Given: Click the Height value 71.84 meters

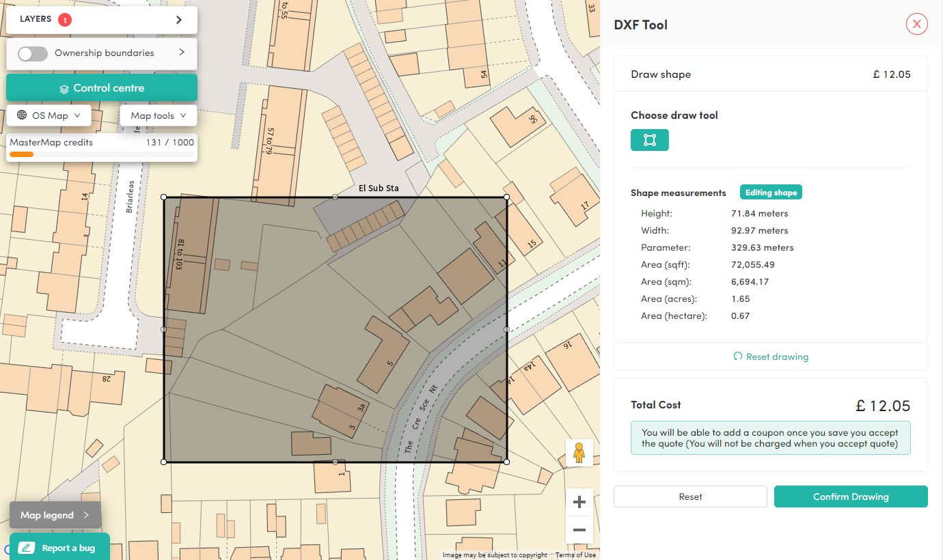Looking at the screenshot, I should (760, 214).
